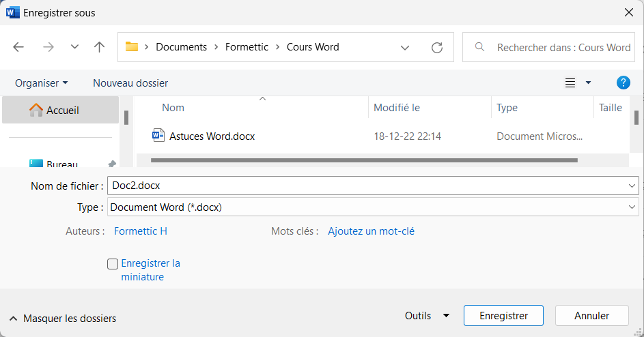The height and width of the screenshot is (337, 644).
Task: Open Accueil in the navigation pane
Action: coord(62,110)
